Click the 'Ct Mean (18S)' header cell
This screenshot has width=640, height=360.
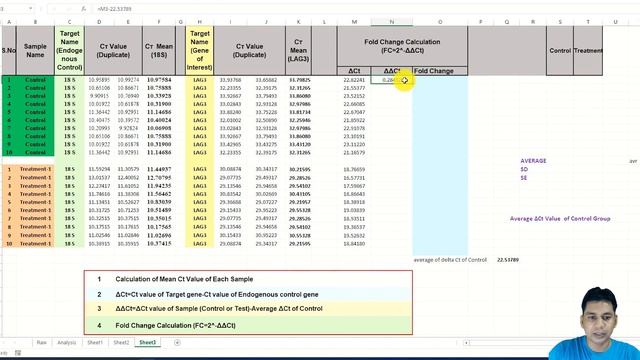pyautogui.click(x=159, y=51)
